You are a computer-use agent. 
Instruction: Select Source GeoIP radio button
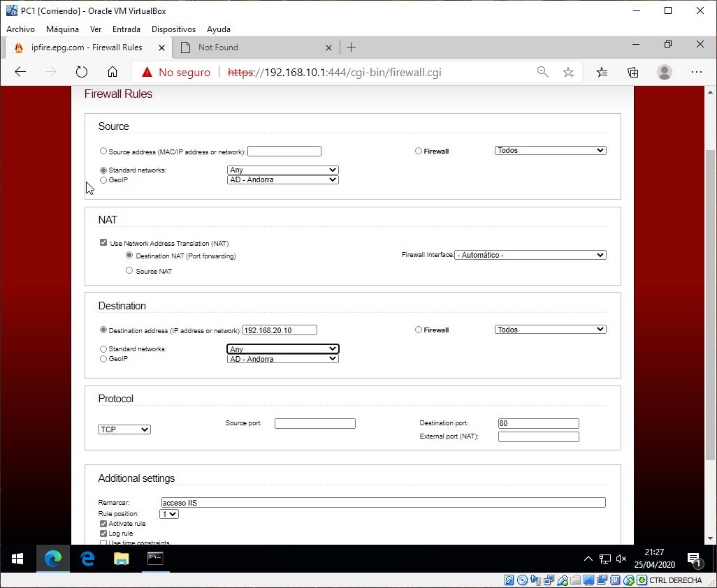tap(103, 180)
